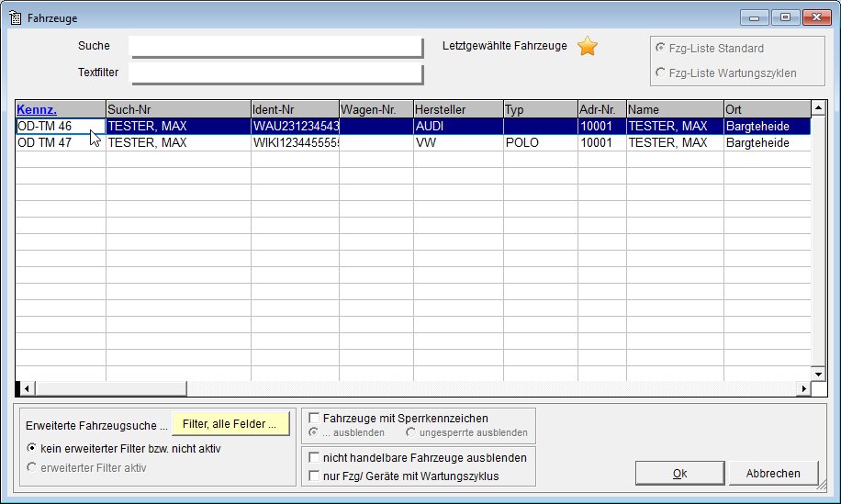Viewport: 841px width, 504px height.
Task: Close the Fahrzeuge window
Action: 817,17
